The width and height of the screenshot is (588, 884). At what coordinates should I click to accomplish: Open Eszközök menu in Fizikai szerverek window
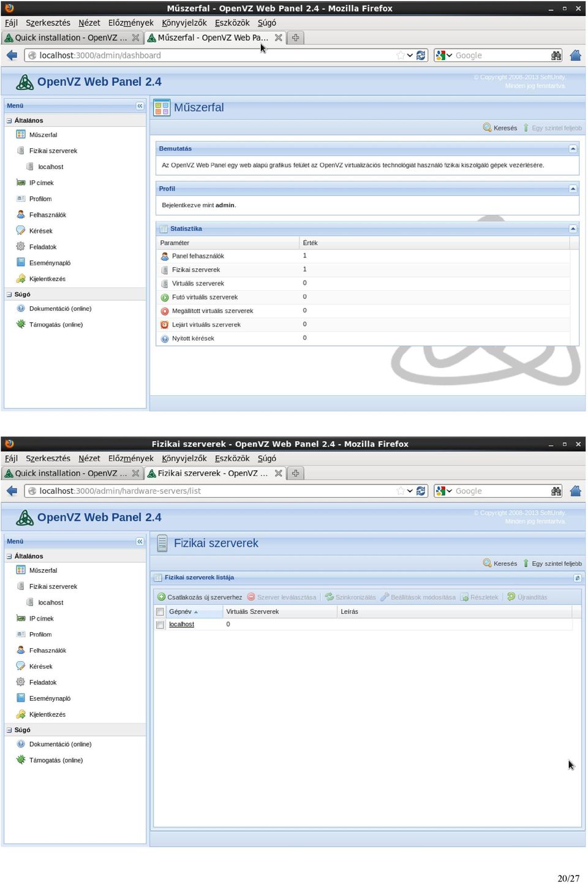click(x=232, y=458)
